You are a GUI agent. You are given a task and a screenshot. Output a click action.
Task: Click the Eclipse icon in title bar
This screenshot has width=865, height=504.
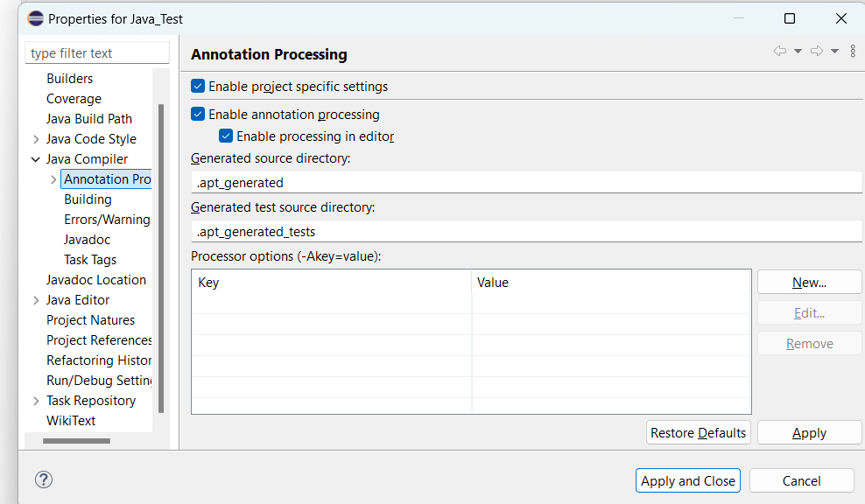pyautogui.click(x=35, y=18)
